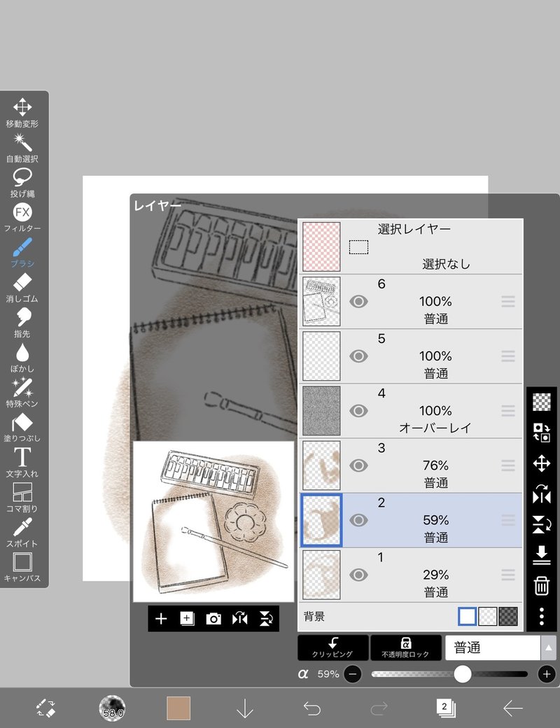Click the move layer arrows icon in sidebar

541,463
